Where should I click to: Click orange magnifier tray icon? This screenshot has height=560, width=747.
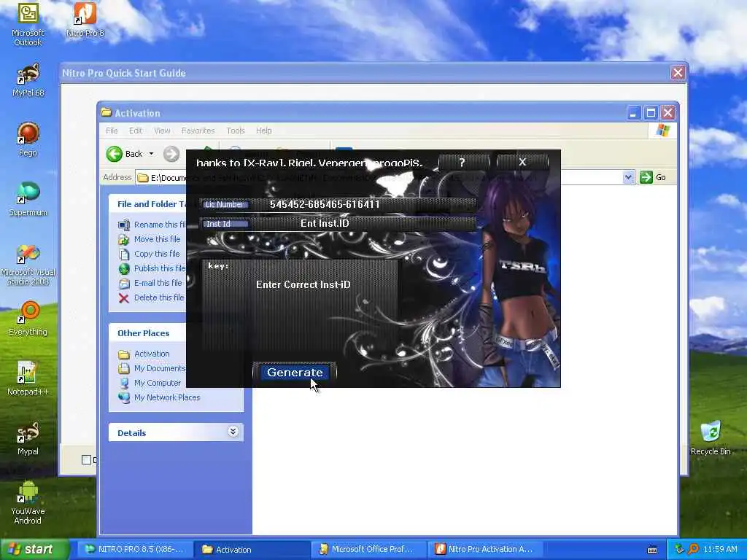coord(693,549)
